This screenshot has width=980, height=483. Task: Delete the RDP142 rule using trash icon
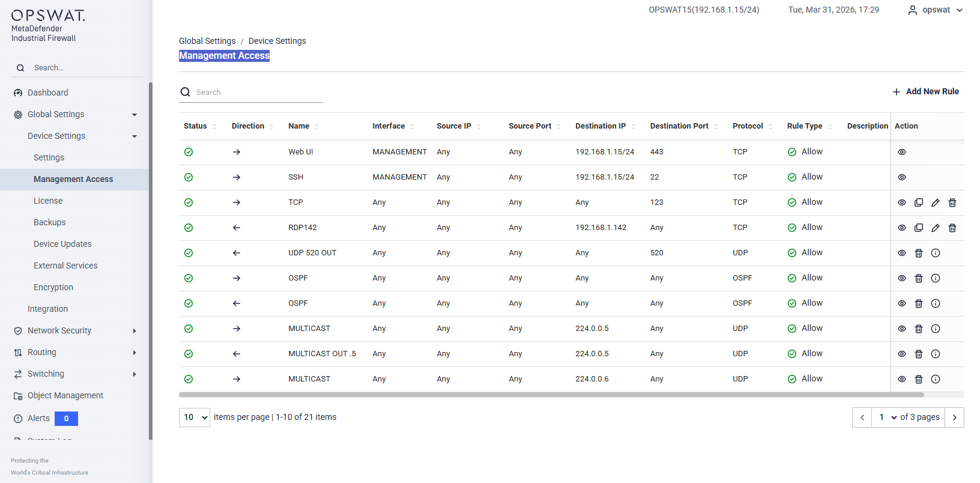pos(952,228)
